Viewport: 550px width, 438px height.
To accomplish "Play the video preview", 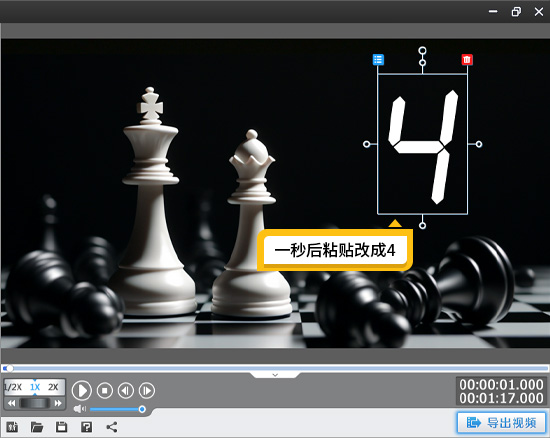I will coord(82,390).
